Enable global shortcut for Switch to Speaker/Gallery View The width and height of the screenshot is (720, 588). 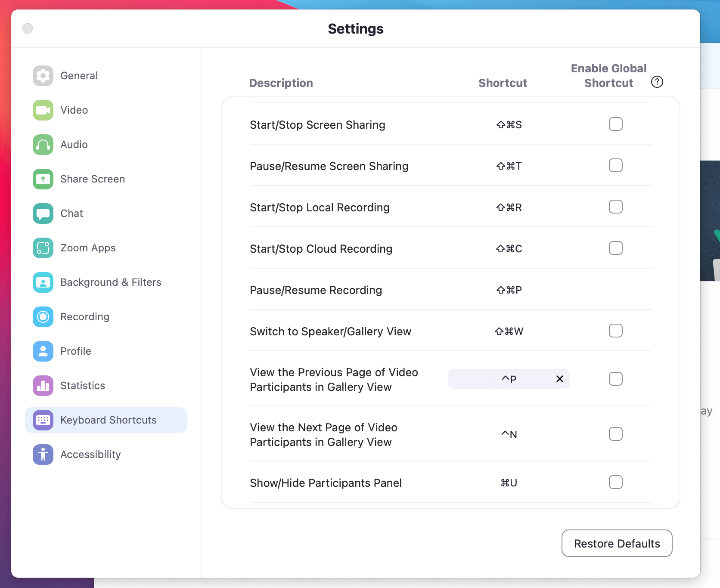tap(616, 331)
